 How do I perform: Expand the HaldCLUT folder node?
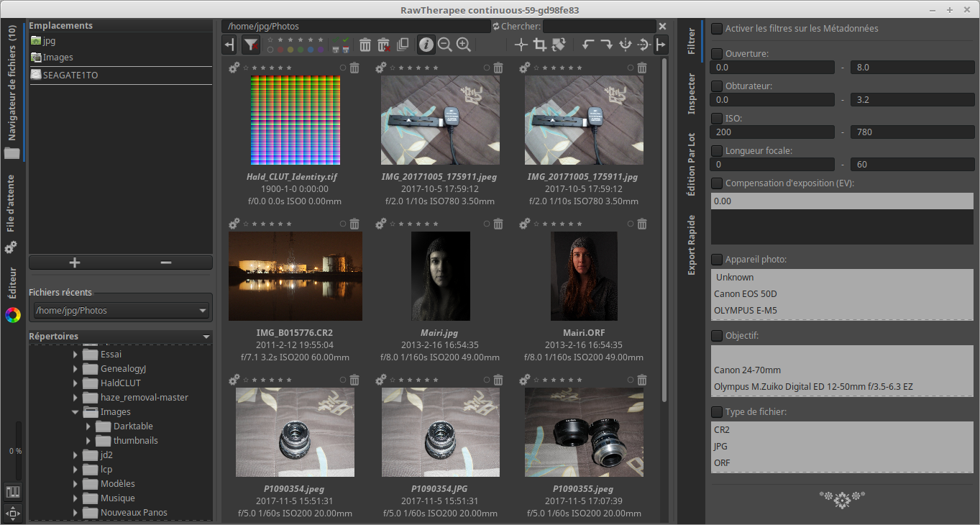pos(75,383)
